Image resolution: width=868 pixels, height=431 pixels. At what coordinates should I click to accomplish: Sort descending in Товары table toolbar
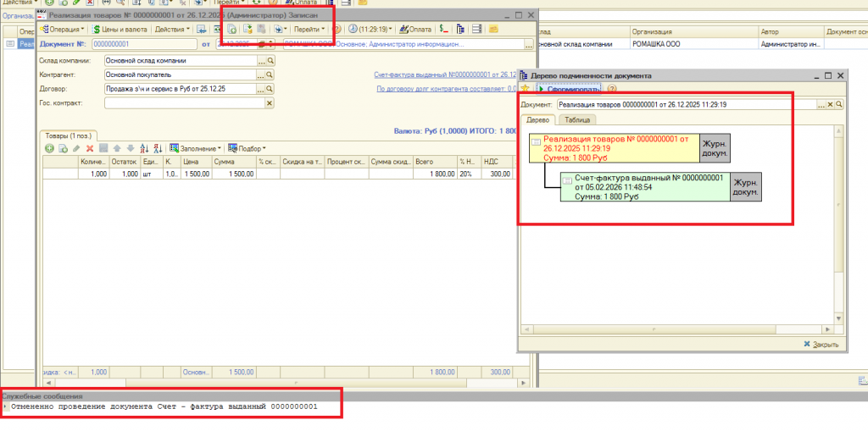click(158, 148)
